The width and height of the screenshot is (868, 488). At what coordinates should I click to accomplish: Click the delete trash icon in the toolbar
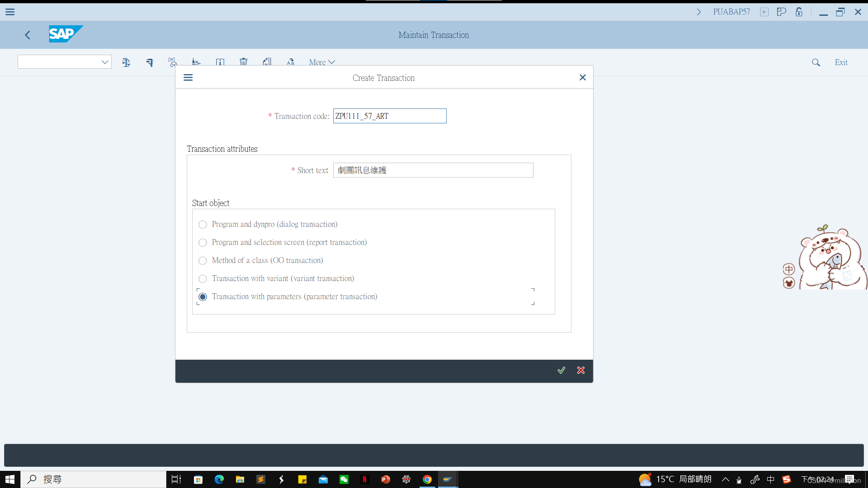click(x=244, y=62)
